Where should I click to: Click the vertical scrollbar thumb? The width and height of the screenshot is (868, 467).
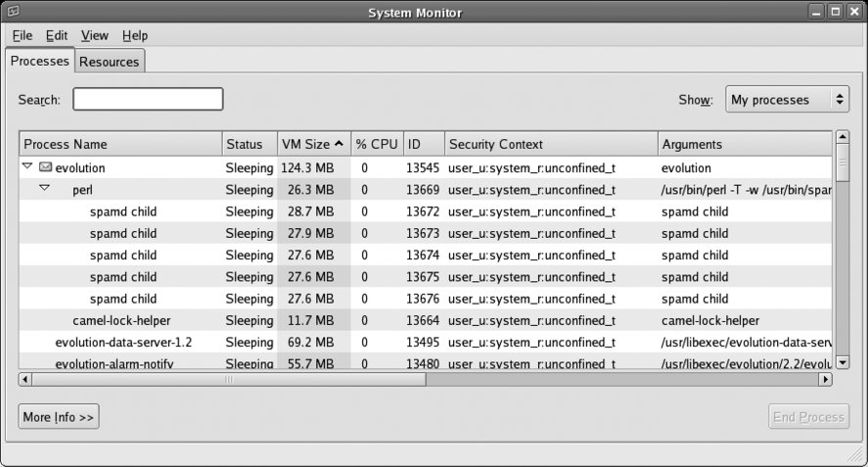click(843, 163)
